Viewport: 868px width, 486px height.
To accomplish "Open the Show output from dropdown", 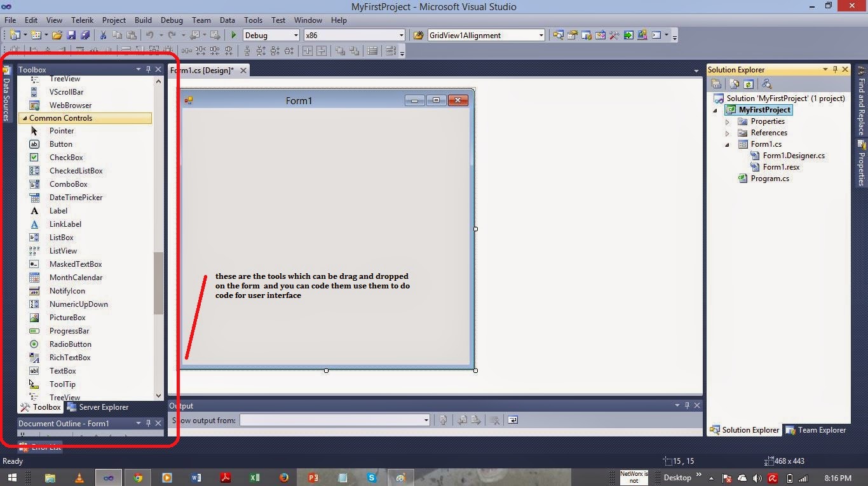I will click(x=426, y=420).
